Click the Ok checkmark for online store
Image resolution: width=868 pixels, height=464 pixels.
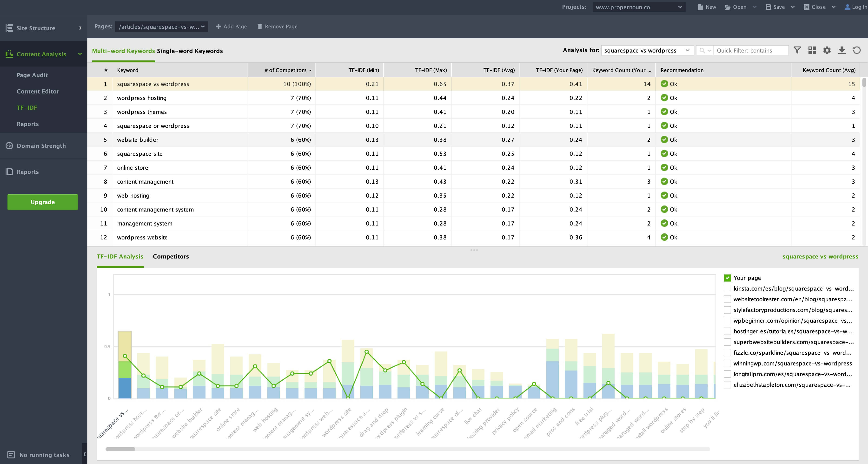tap(664, 167)
